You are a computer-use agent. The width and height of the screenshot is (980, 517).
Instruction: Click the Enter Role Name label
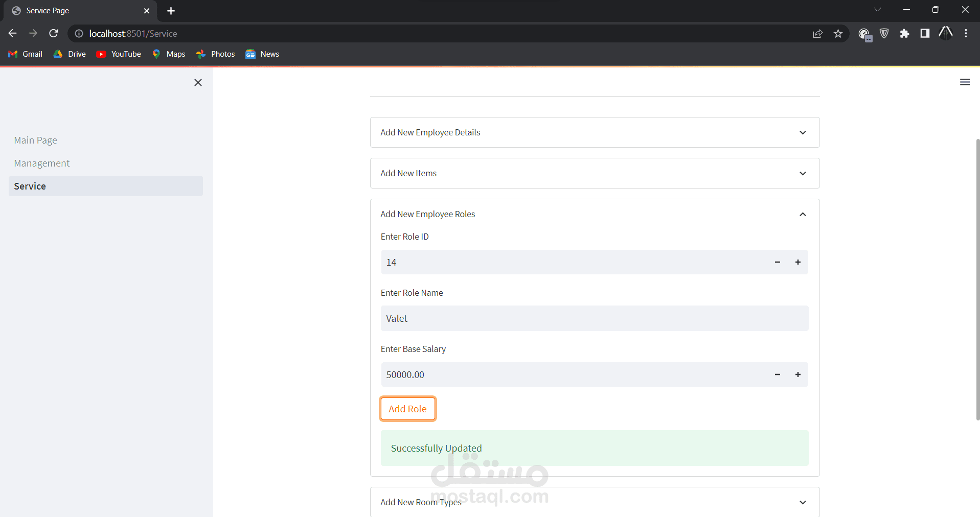(412, 293)
